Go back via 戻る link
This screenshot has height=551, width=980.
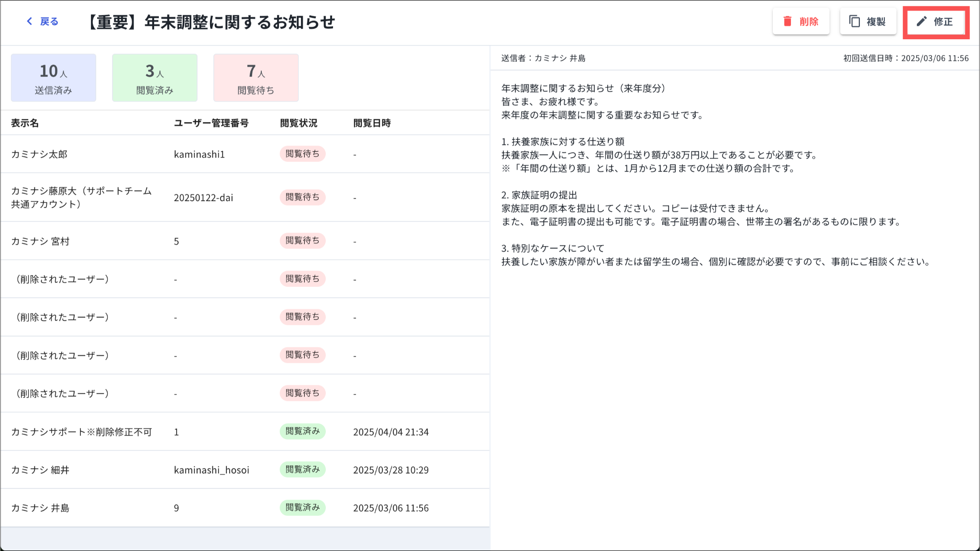pos(49,22)
